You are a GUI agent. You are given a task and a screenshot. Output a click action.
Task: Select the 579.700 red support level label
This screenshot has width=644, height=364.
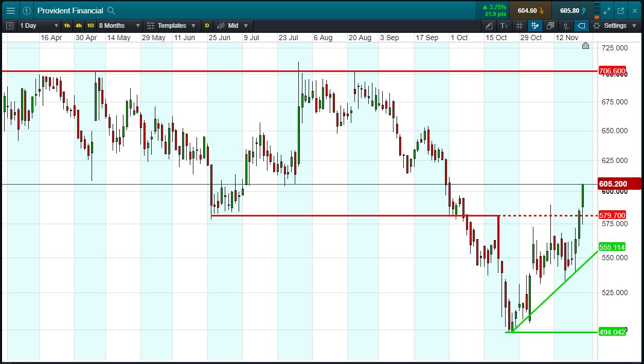612,215
